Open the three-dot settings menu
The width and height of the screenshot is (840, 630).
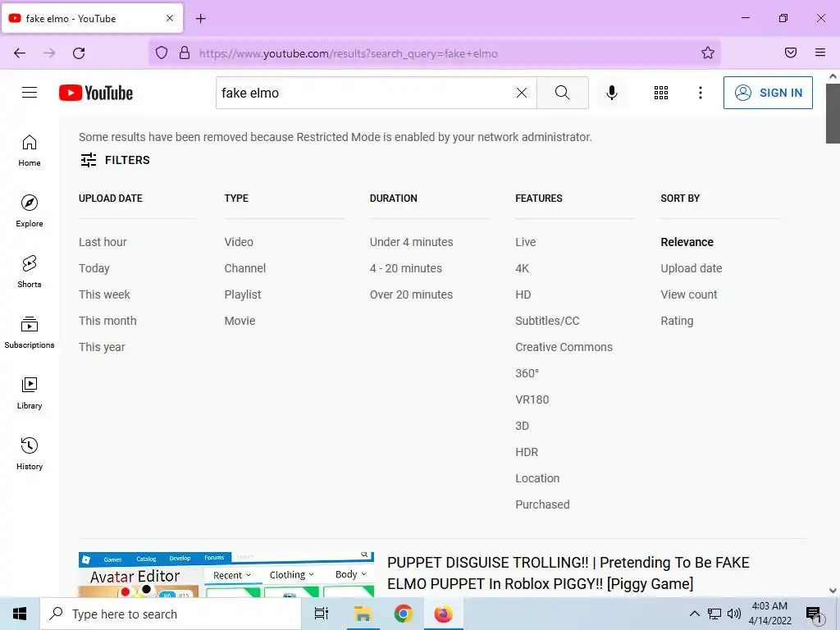tap(701, 93)
